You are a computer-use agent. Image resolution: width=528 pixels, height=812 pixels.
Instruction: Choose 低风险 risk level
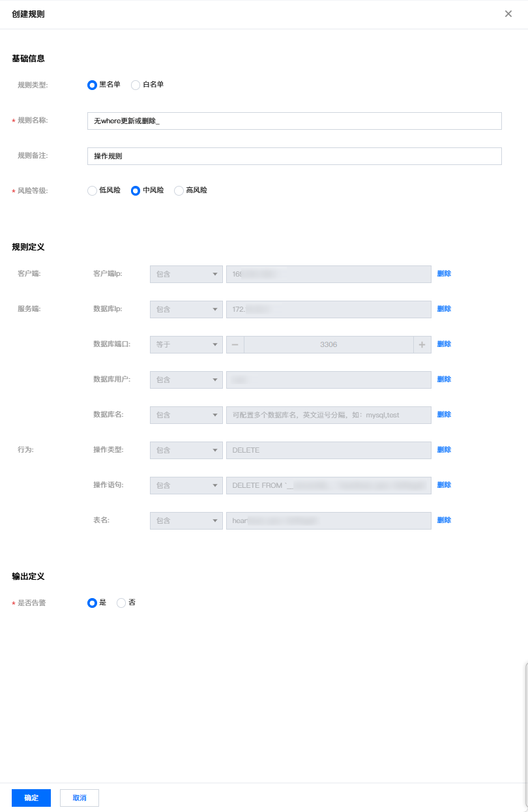[92, 190]
